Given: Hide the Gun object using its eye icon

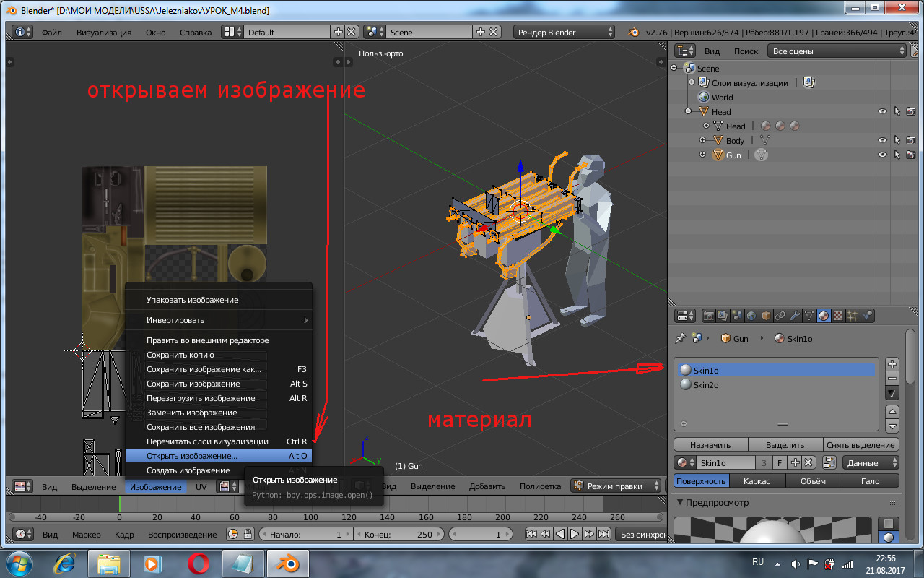Looking at the screenshot, I should pyautogui.click(x=882, y=155).
